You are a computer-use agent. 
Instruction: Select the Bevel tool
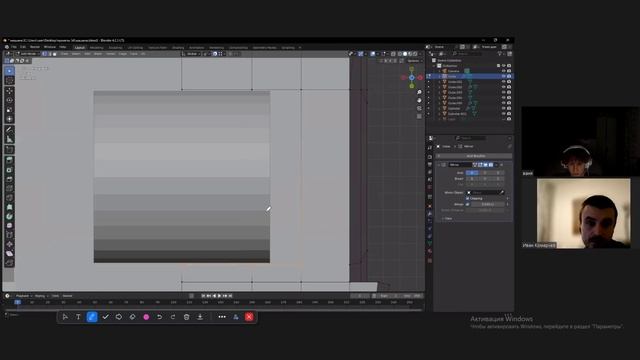coord(9,179)
